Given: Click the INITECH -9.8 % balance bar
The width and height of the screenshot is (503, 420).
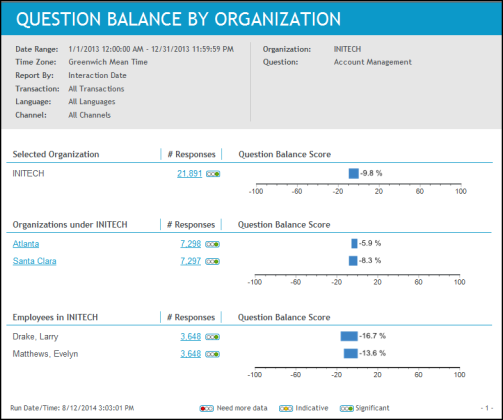Looking at the screenshot, I should pos(354,173).
